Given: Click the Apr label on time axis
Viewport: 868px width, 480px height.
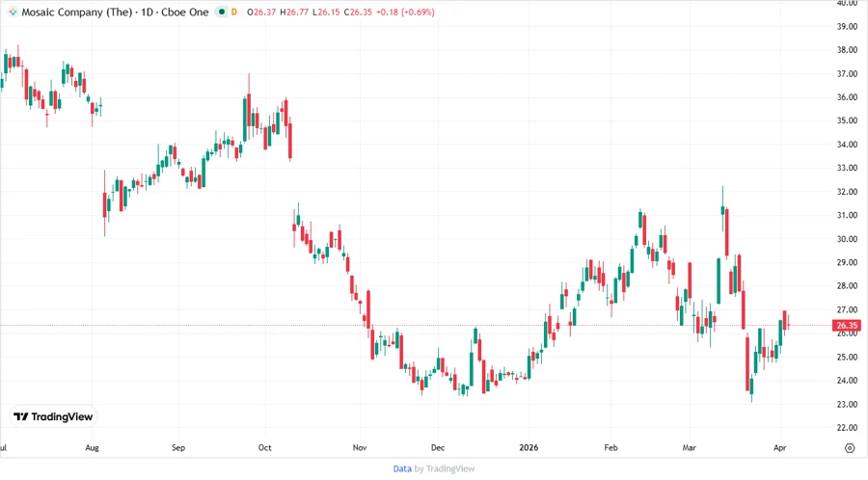Looking at the screenshot, I should (779, 447).
